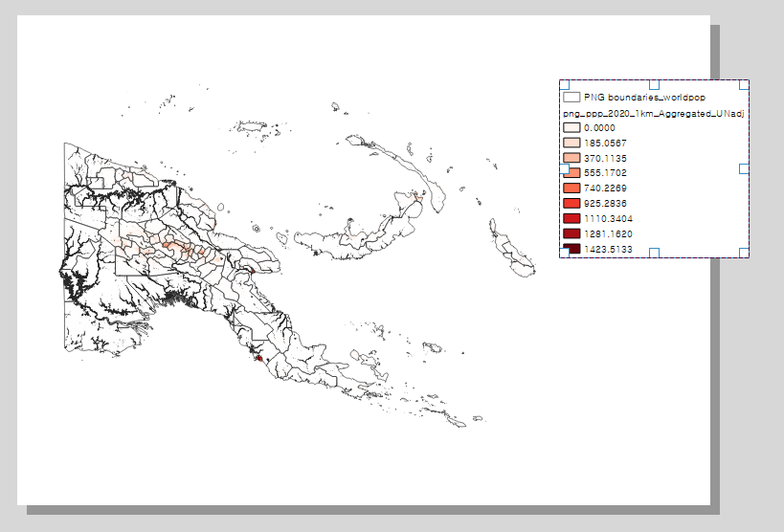Click the 0.0000 legend color swatch
The height and width of the screenshot is (532, 784).
coord(571,127)
